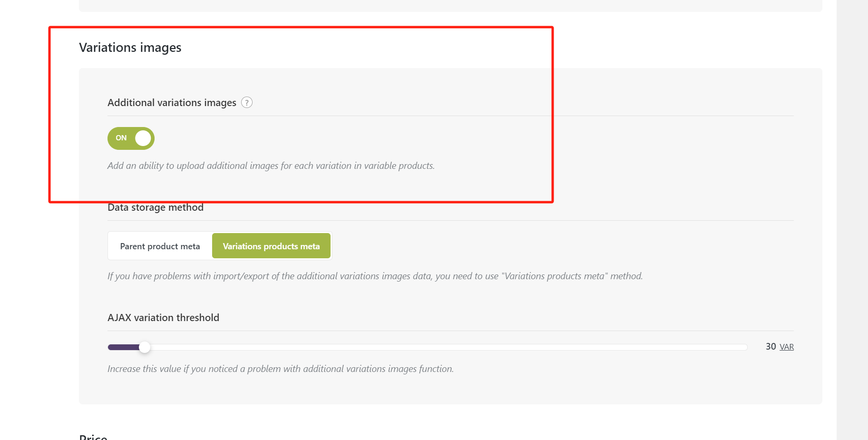This screenshot has width=868, height=440.
Task: Click the help icon beside Additional variations images
Action: (246, 103)
